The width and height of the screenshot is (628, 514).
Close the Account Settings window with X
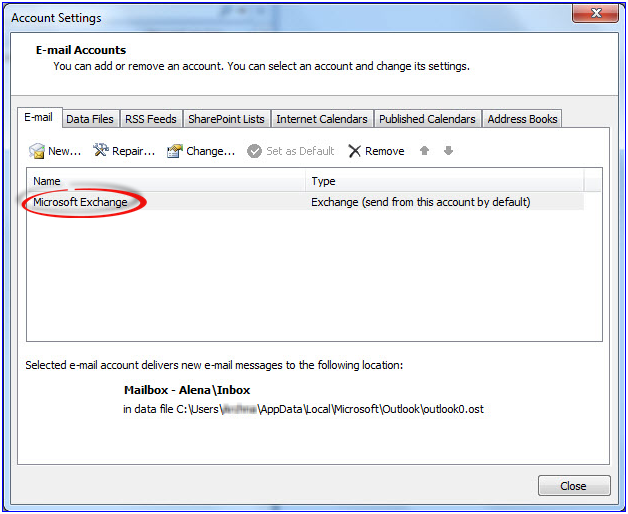[x=596, y=13]
